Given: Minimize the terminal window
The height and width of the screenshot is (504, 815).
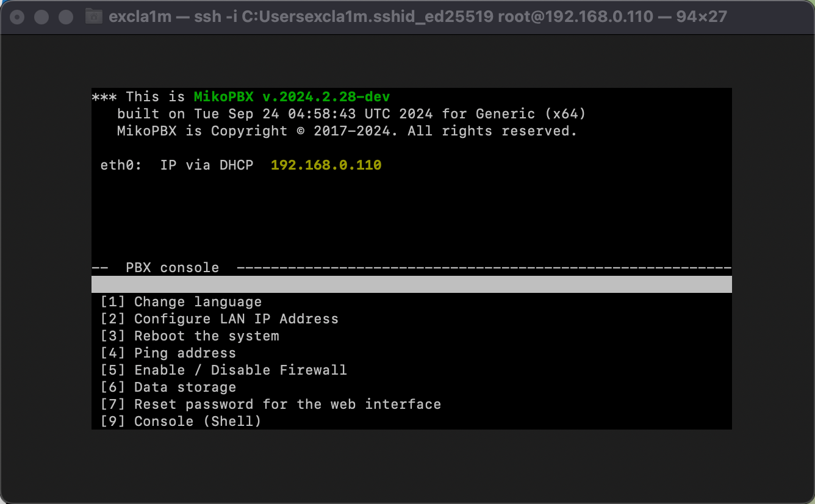Looking at the screenshot, I should point(41,17).
